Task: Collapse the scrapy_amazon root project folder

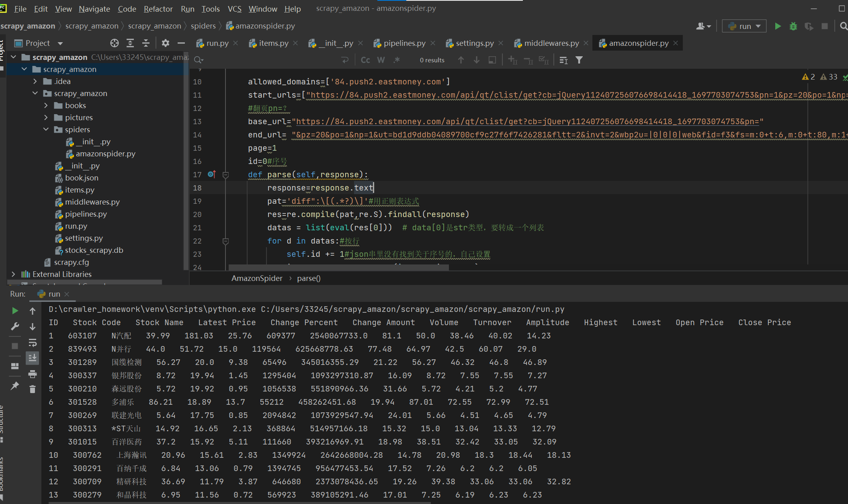Action: [x=13, y=57]
